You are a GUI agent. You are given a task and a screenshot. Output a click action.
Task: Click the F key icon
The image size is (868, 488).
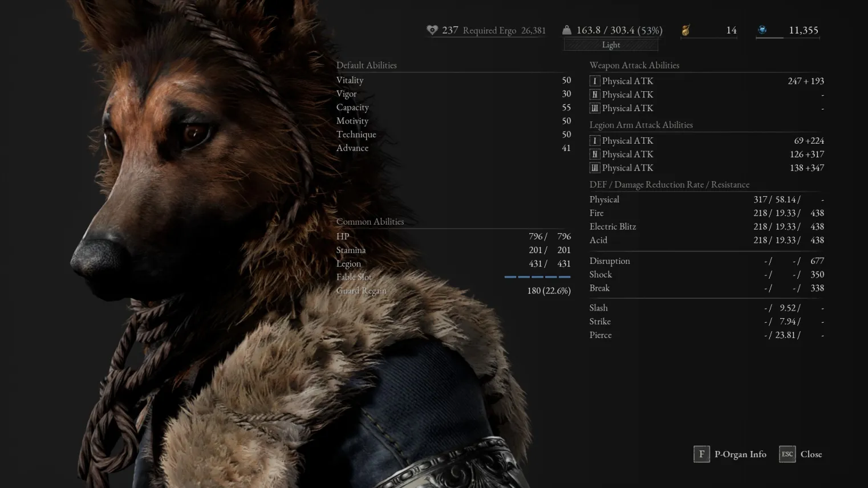point(701,454)
